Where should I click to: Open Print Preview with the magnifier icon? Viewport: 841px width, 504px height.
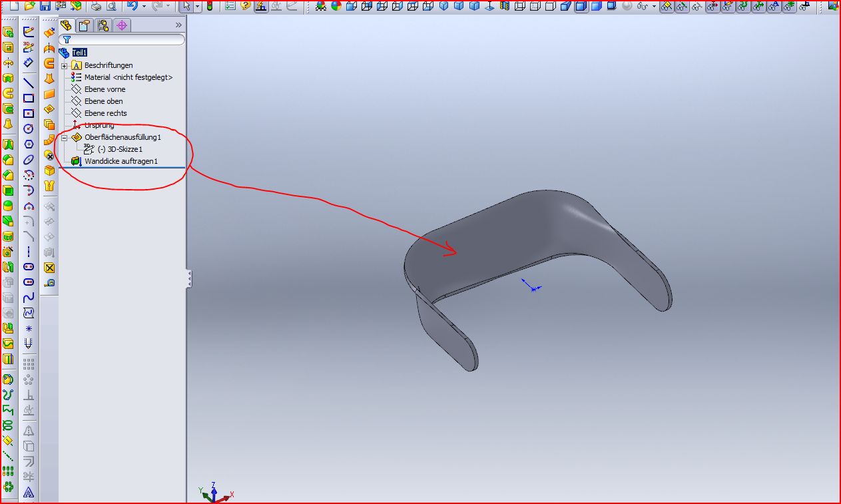coord(111,6)
